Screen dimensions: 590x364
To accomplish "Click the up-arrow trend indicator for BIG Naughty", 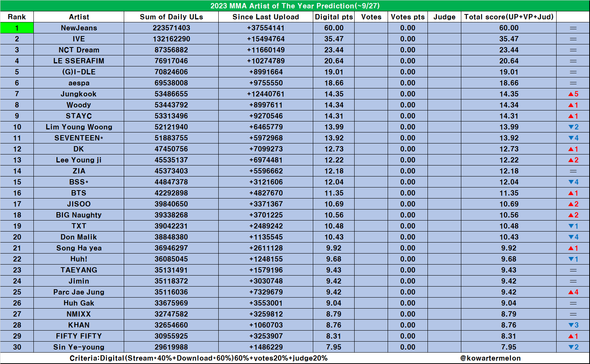I will (573, 215).
